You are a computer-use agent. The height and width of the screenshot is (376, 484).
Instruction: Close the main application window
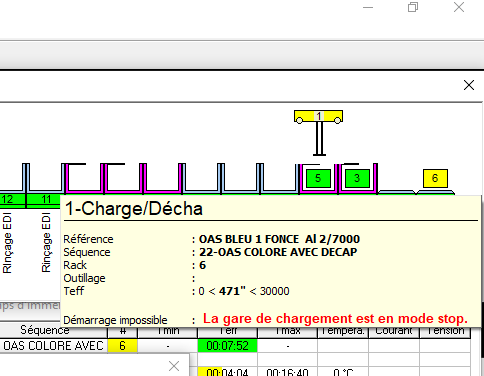pyautogui.click(x=459, y=7)
